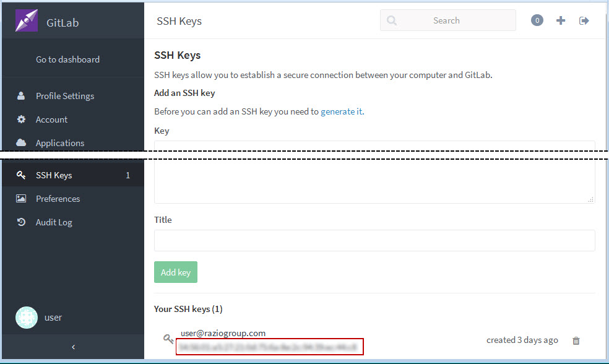Viewport: 609px width, 364px height.
Task: Click the sign out icon
Action: [x=584, y=20]
